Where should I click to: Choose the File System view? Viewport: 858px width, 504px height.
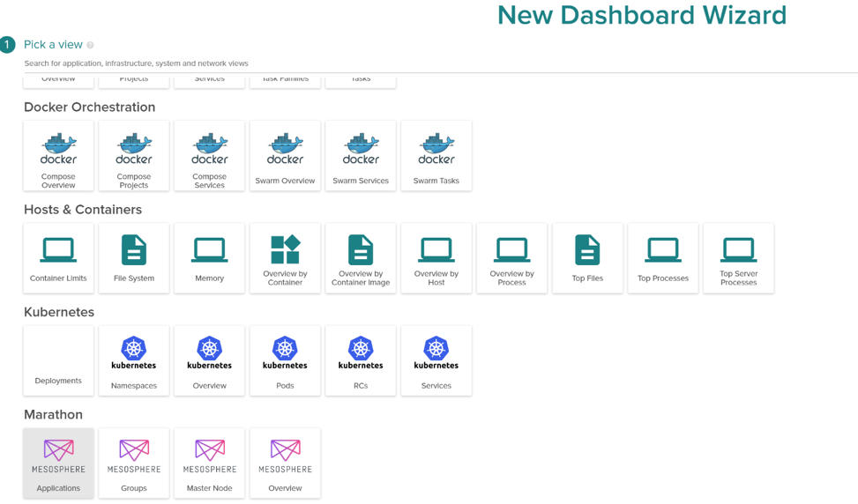[134, 258]
